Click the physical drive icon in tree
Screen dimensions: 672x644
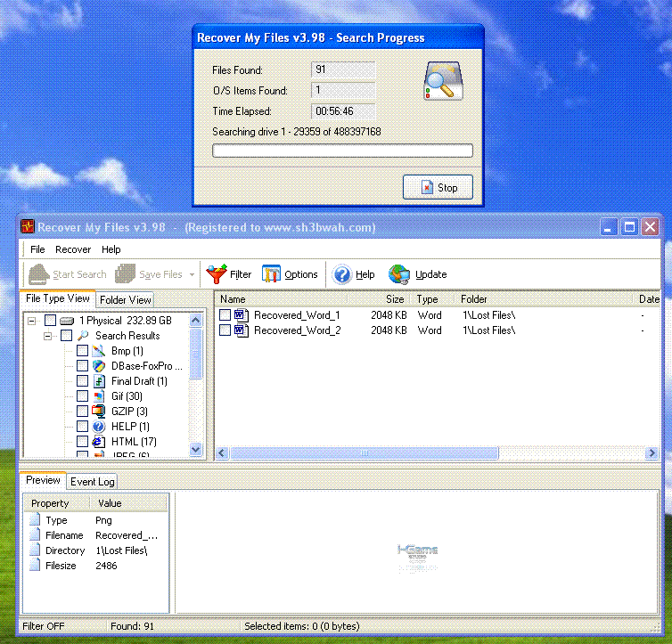(67, 321)
